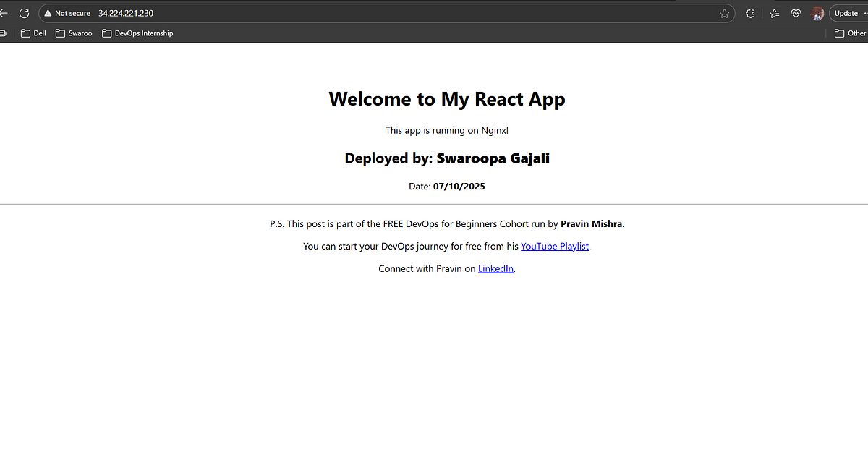868x460 pixels.
Task: Open Pravin's LinkedIn link
Action: (x=495, y=268)
